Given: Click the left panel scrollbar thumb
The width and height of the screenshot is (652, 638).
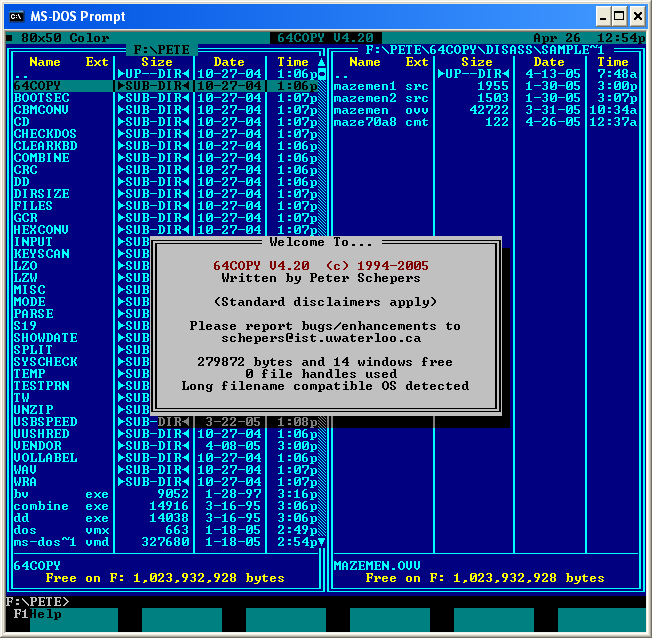Looking at the screenshot, I should pos(321,74).
